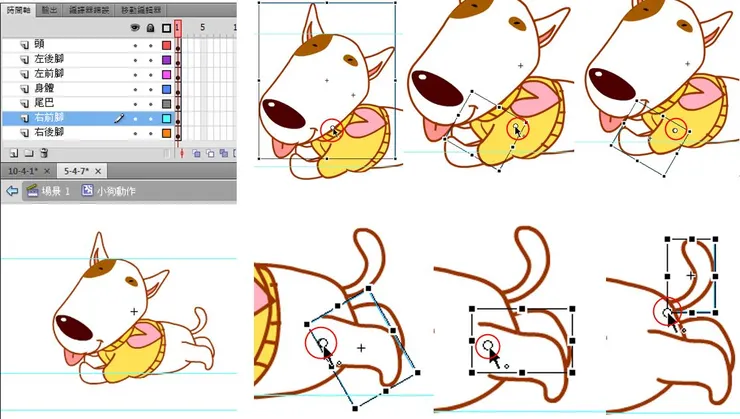Click the gray outline swatch of 尾巴 layer
This screenshot has width=740, height=419.
[x=167, y=104]
